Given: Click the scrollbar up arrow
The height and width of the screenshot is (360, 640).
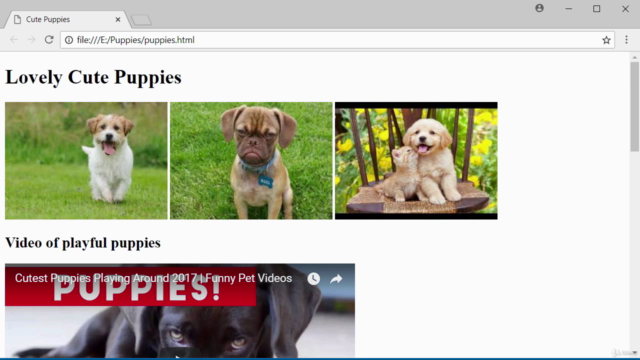Looking at the screenshot, I should click(x=634, y=58).
